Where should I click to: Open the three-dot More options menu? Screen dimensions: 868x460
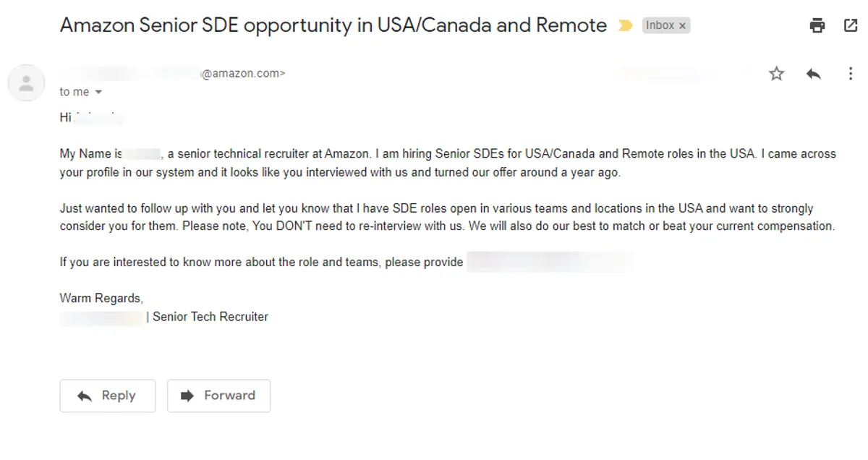[x=851, y=74]
